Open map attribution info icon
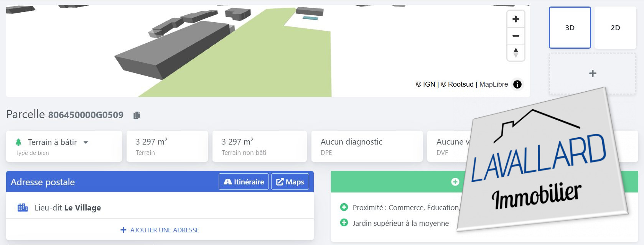The image size is (644, 245). coord(517,84)
